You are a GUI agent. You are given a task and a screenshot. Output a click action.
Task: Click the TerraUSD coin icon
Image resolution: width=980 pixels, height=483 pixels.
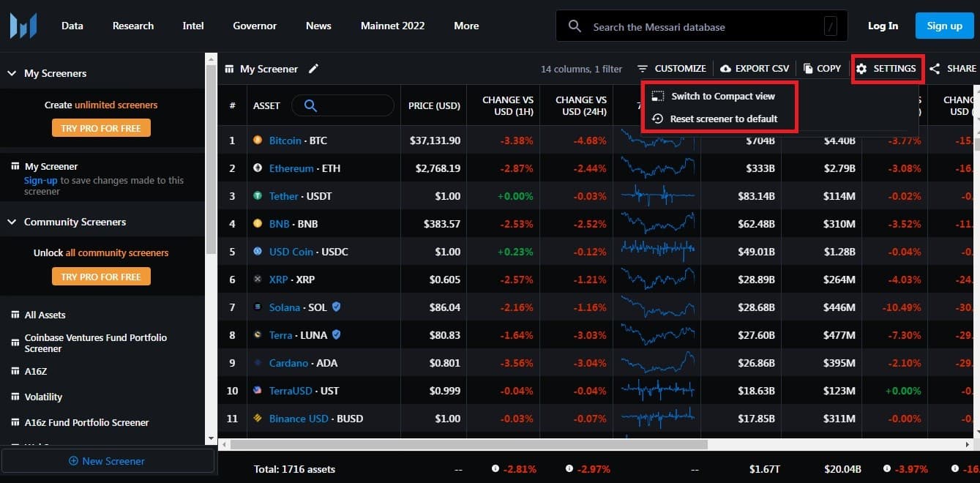pyautogui.click(x=258, y=391)
